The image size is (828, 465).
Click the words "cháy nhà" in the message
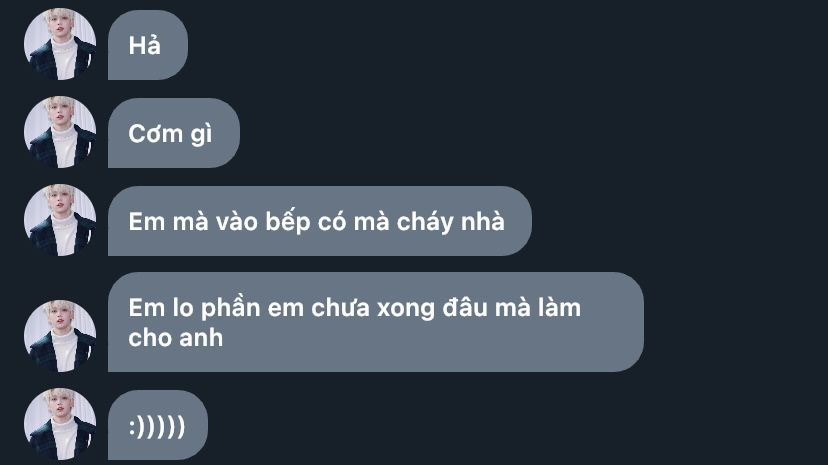click(450, 222)
